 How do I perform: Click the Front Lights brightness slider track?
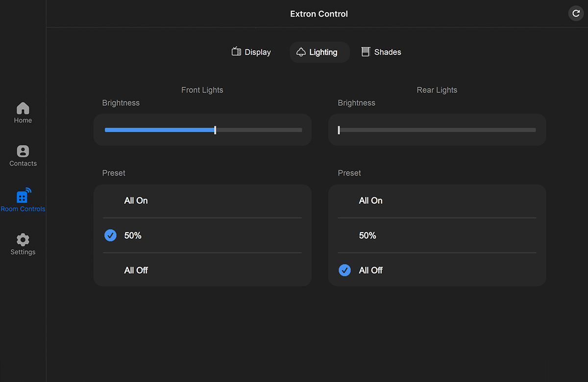(x=203, y=130)
